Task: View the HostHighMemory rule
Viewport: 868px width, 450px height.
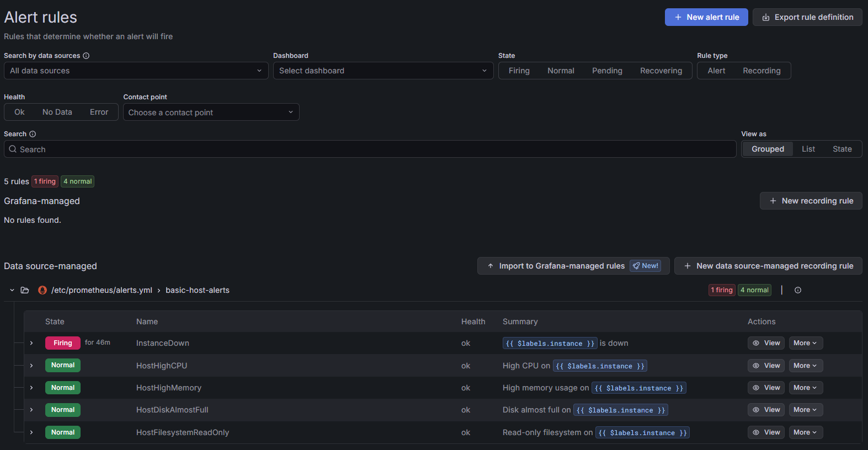Action: point(766,388)
